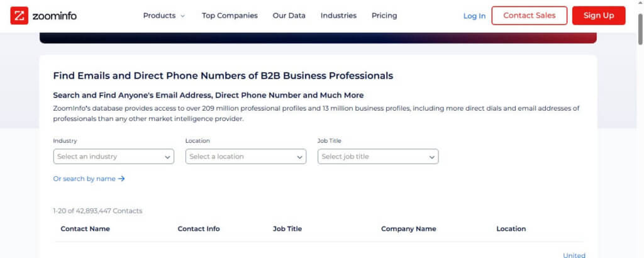
Task: Click inside Select a location field
Action: click(x=246, y=157)
